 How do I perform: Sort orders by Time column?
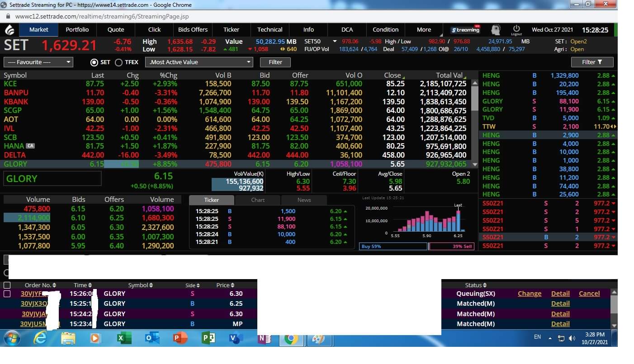pyautogui.click(x=83, y=285)
